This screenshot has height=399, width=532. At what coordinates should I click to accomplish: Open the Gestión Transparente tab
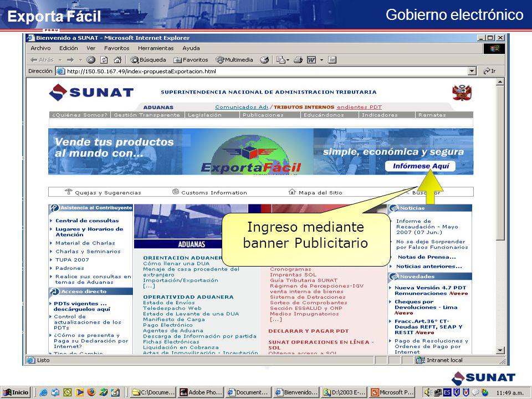[147, 115]
